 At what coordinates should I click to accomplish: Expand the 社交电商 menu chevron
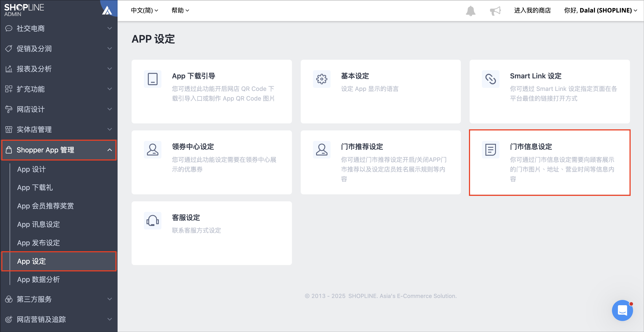click(x=109, y=28)
